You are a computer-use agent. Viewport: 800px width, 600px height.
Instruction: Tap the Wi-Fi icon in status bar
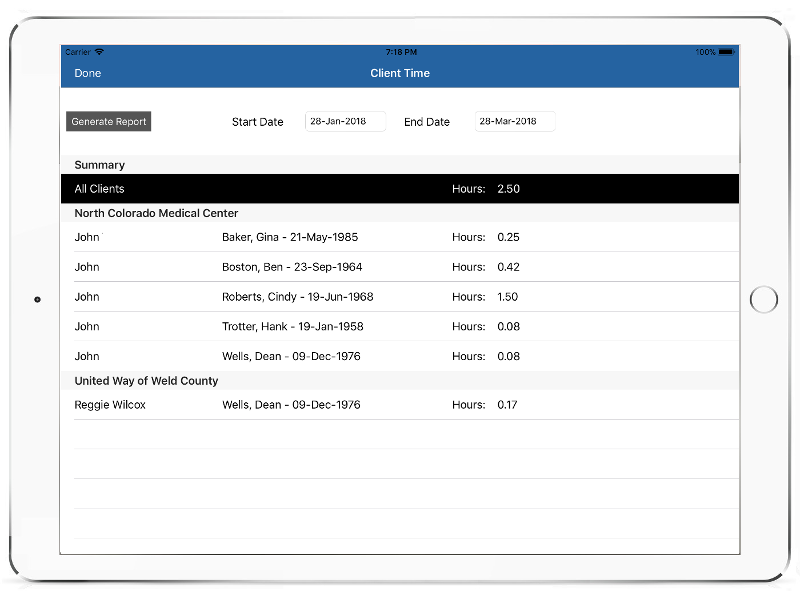click(x=99, y=52)
